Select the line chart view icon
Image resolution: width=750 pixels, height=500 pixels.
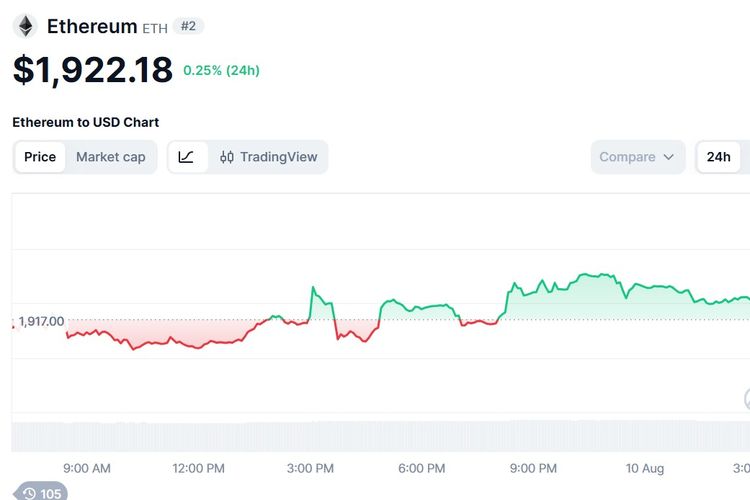(187, 157)
